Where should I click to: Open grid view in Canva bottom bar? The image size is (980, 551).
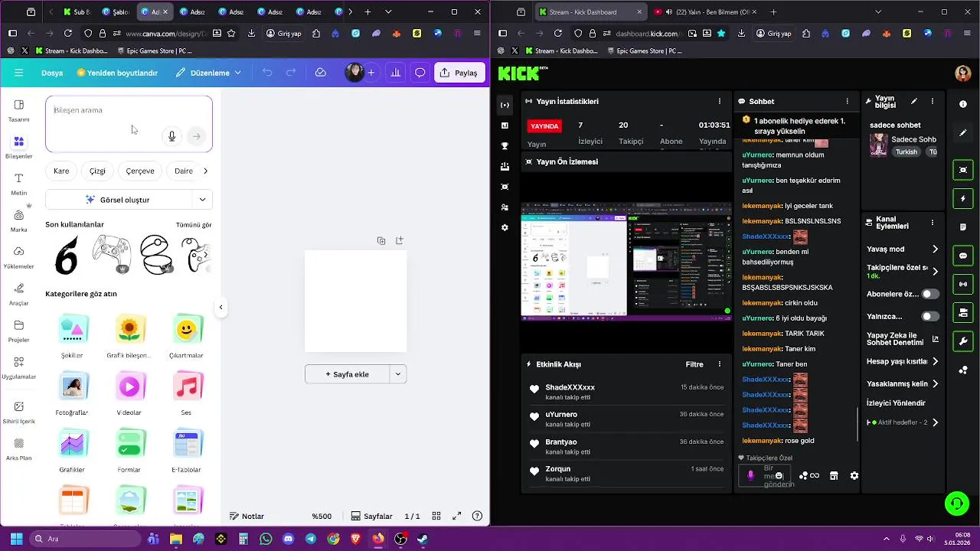coord(436,516)
